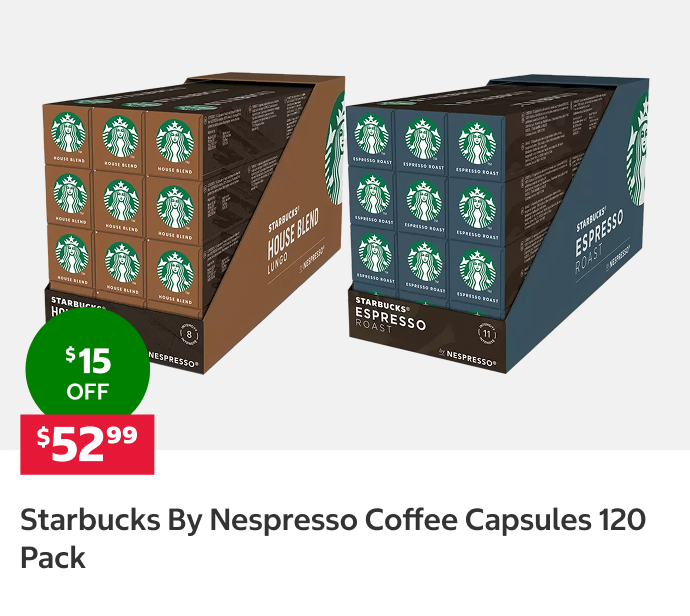Click the center House Blend capsule sleeve logo

[x=121, y=200]
